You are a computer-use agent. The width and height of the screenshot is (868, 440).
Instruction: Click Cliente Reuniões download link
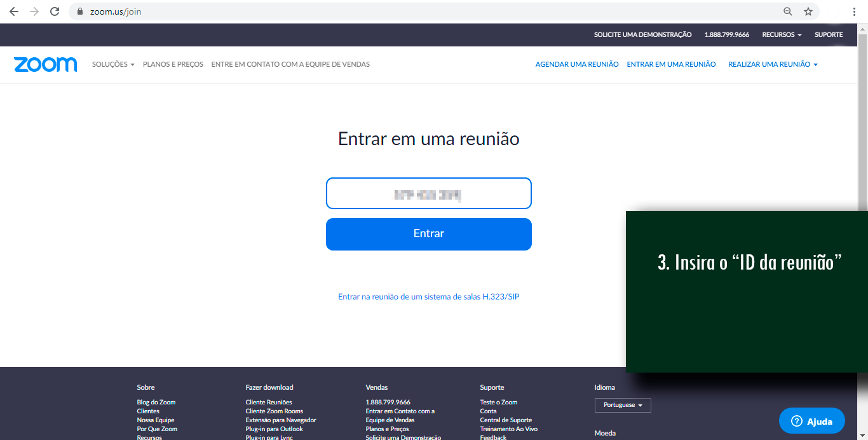[x=269, y=402]
